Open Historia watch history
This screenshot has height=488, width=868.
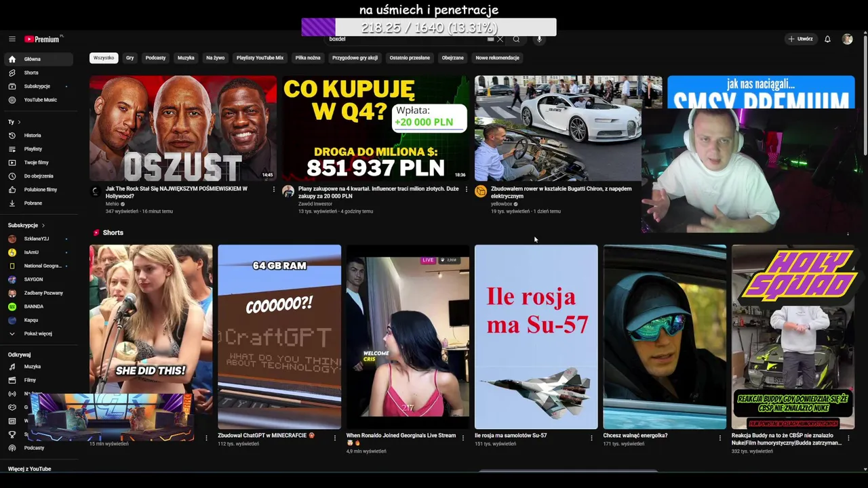(33, 136)
